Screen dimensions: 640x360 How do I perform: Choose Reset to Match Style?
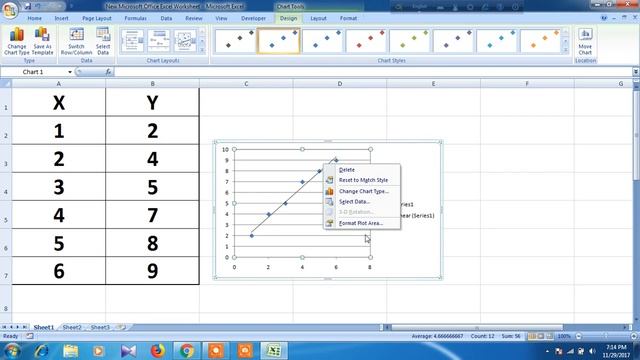click(362, 180)
